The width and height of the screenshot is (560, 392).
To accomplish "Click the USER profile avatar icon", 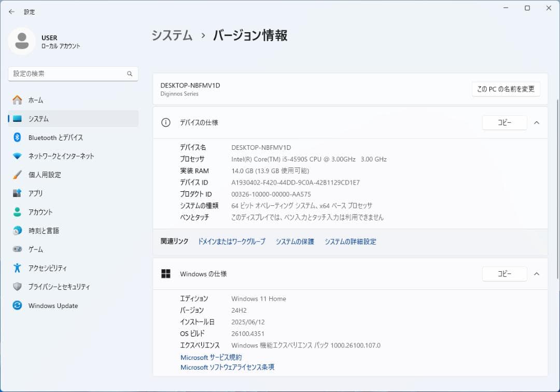I will tap(22, 41).
